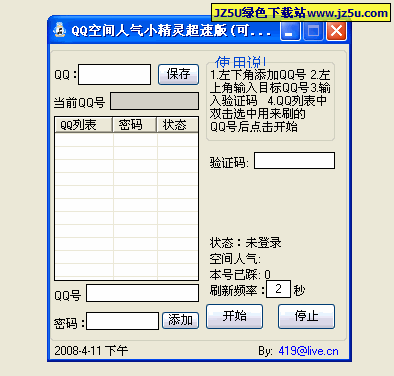Focus the target QQ input field at top
Screen dimensions: 394x376
point(114,74)
